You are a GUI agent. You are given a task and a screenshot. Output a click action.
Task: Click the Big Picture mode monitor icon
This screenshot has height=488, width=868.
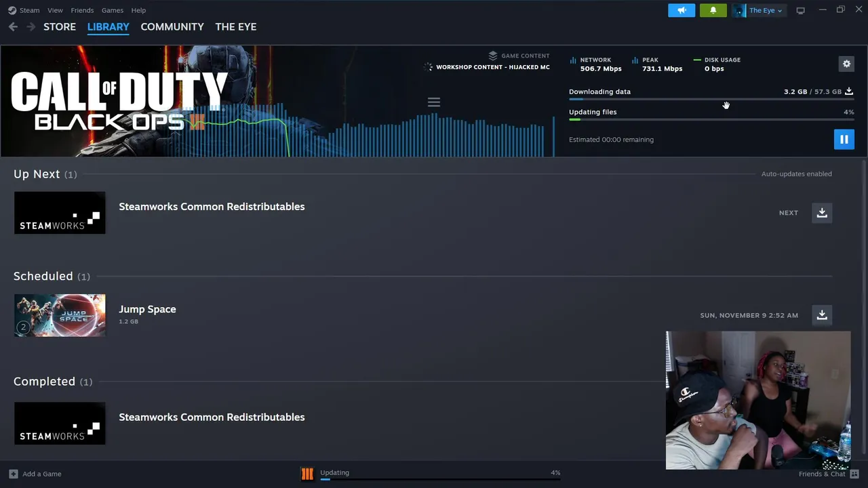[800, 10]
